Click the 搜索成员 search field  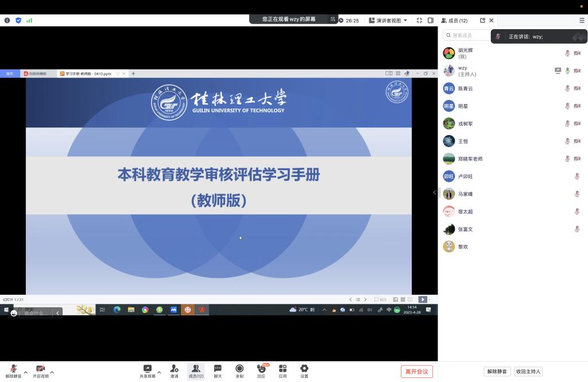click(468, 36)
